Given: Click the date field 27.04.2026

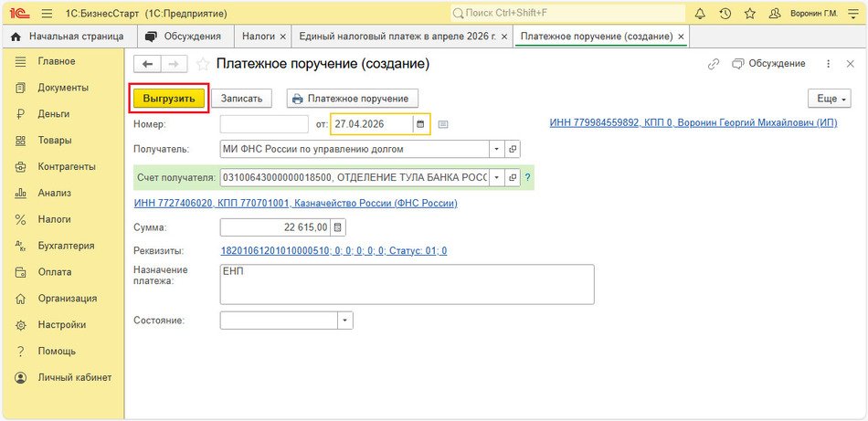Looking at the screenshot, I should coord(372,124).
